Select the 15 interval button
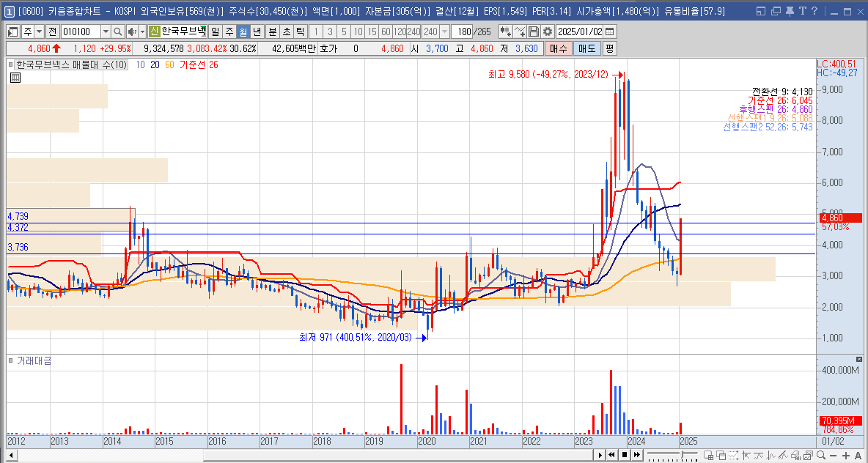This screenshot has height=463, width=868. [372, 32]
